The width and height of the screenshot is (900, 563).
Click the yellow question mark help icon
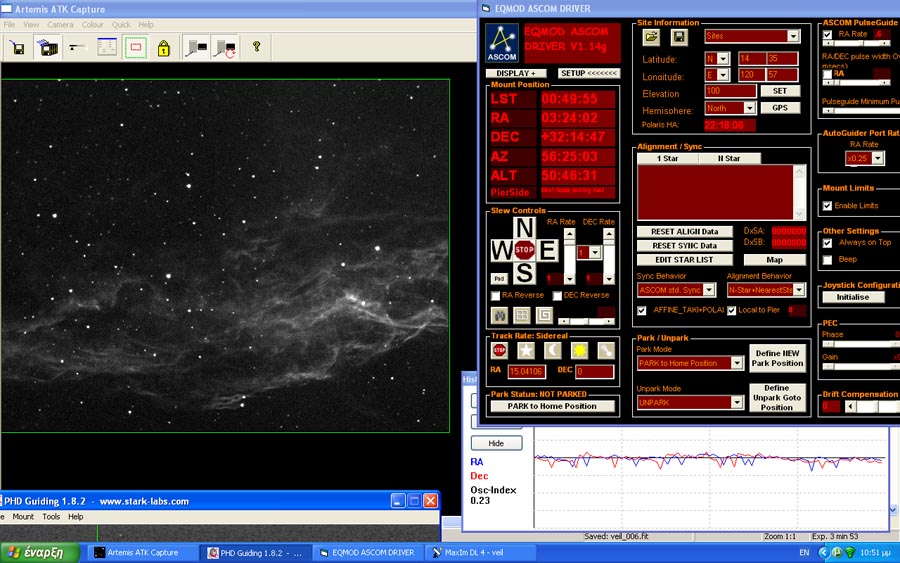[257, 47]
